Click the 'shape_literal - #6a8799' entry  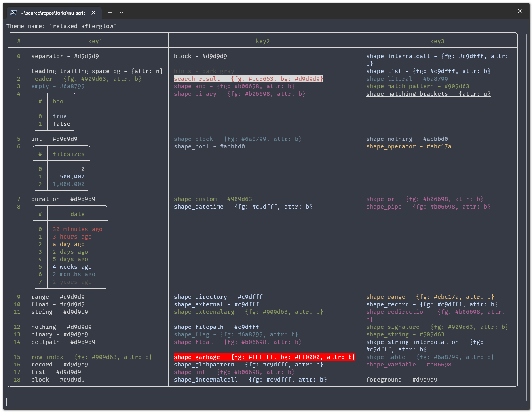pyautogui.click(x=407, y=79)
